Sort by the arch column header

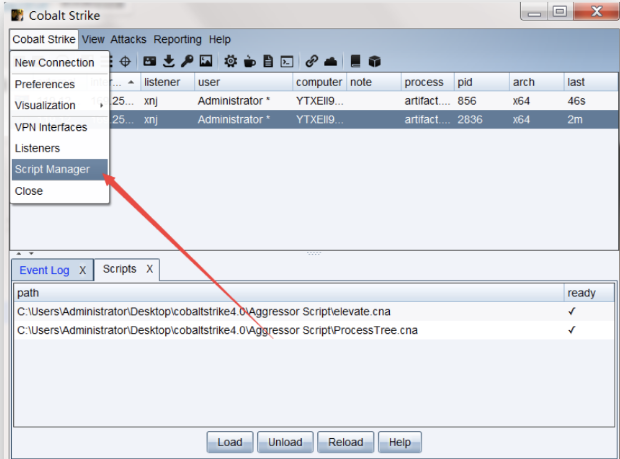coord(537,82)
